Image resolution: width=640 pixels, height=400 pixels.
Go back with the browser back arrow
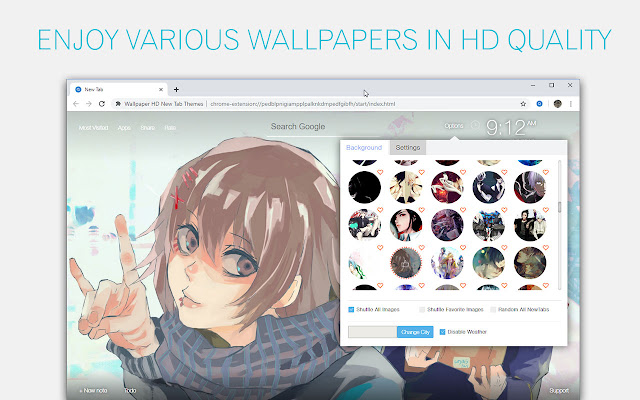point(76,104)
